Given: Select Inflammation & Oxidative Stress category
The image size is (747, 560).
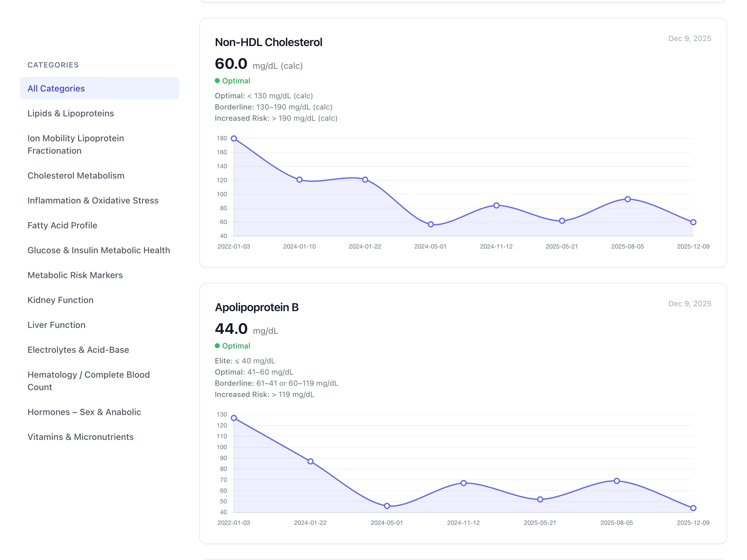Looking at the screenshot, I should tap(93, 200).
